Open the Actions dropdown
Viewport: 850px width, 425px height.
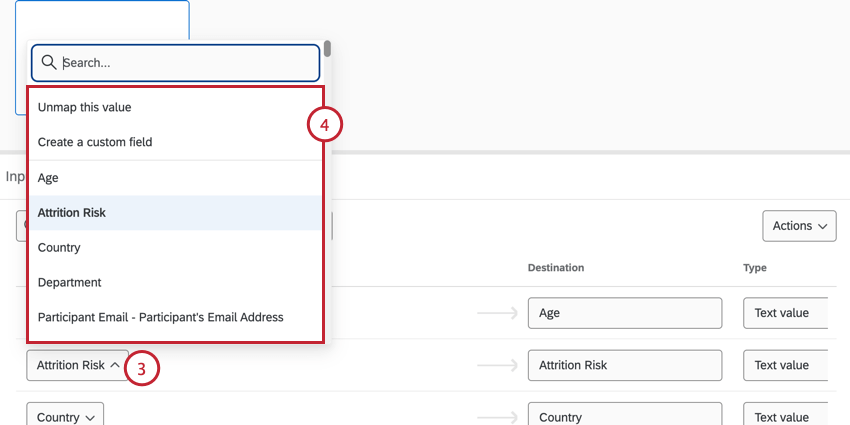799,226
